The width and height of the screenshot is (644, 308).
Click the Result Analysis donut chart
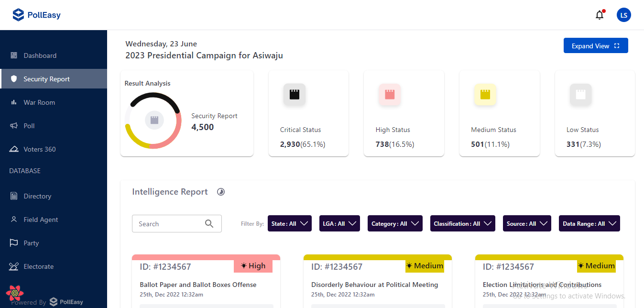pos(153,120)
